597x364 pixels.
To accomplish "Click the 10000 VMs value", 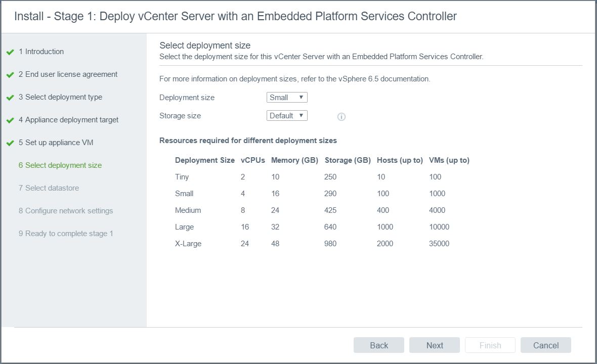I will [x=439, y=227].
